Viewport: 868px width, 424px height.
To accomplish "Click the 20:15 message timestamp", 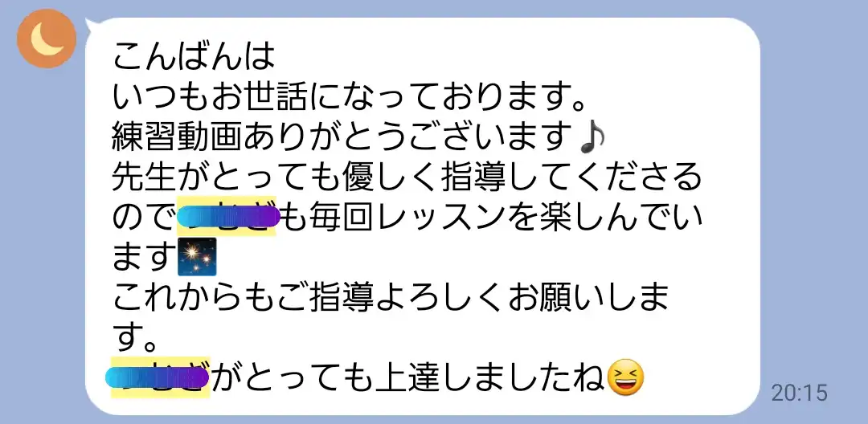I will 799,393.
